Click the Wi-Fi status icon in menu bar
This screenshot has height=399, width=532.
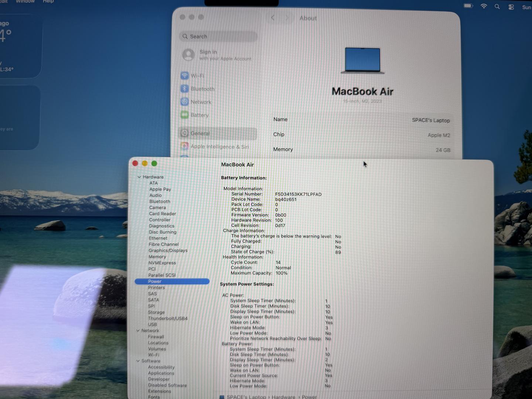click(x=484, y=6)
